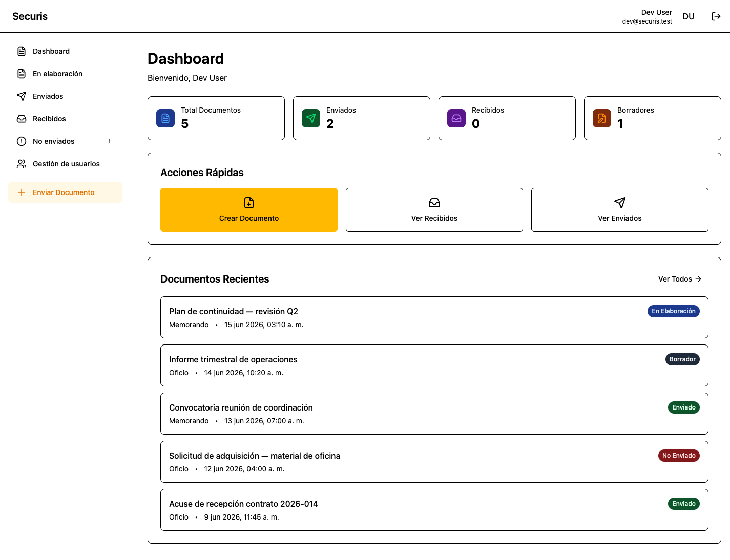Open the No enviados section
The height and width of the screenshot is (560, 730).
point(65,141)
